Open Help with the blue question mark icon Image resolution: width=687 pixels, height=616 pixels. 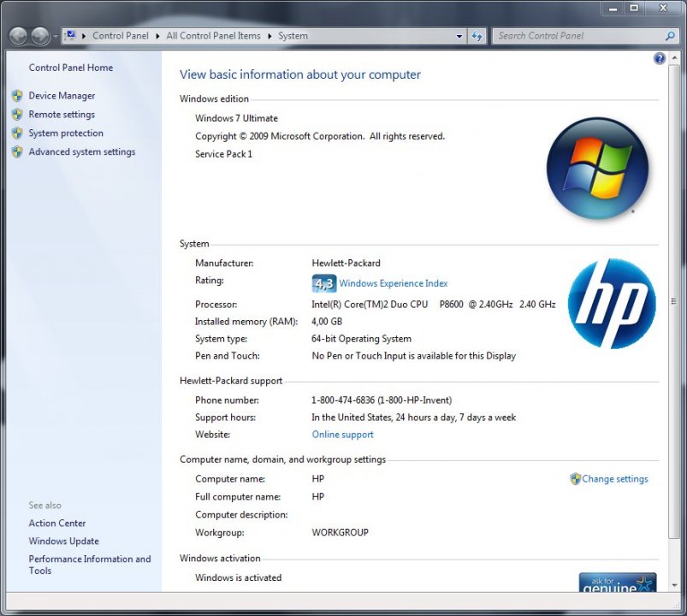[659, 58]
